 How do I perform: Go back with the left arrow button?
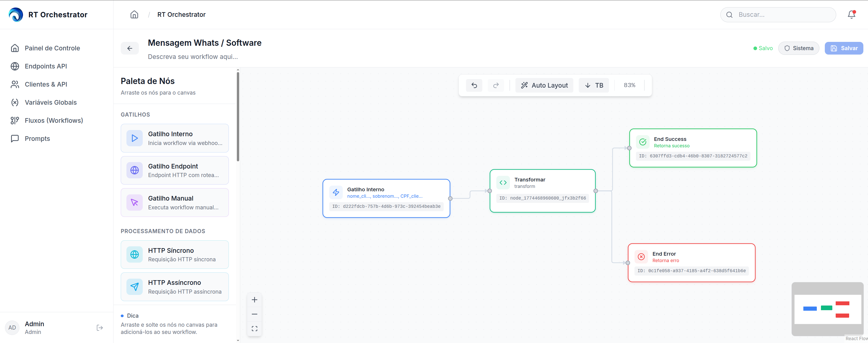(x=130, y=48)
